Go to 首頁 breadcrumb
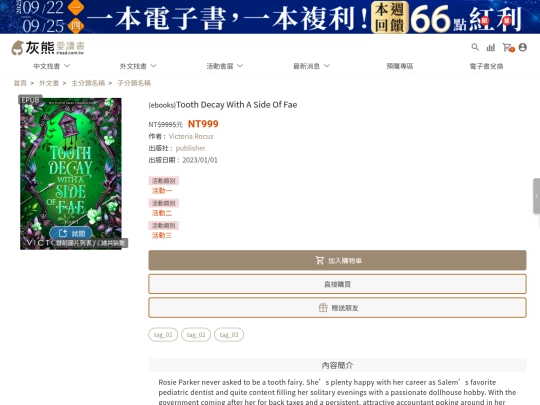 tap(20, 83)
